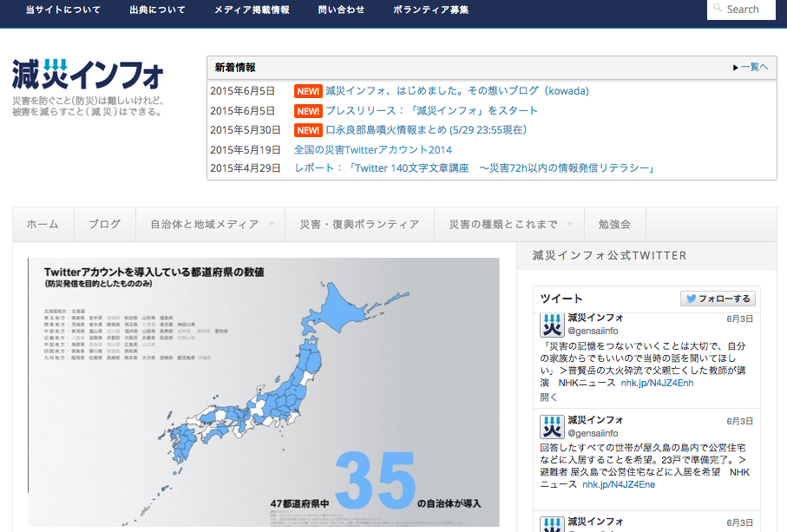This screenshot has width=787, height=532.
Task: Click the search magnifier icon
Action: point(718,8)
